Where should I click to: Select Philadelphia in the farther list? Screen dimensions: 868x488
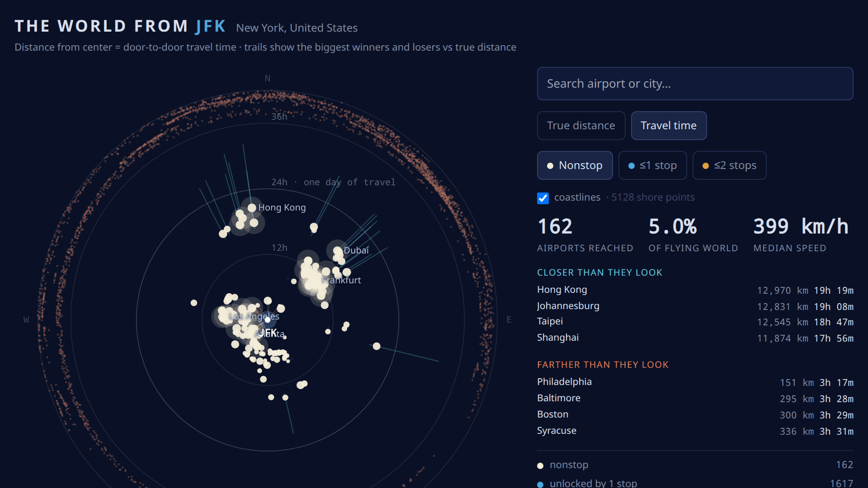click(x=695, y=382)
